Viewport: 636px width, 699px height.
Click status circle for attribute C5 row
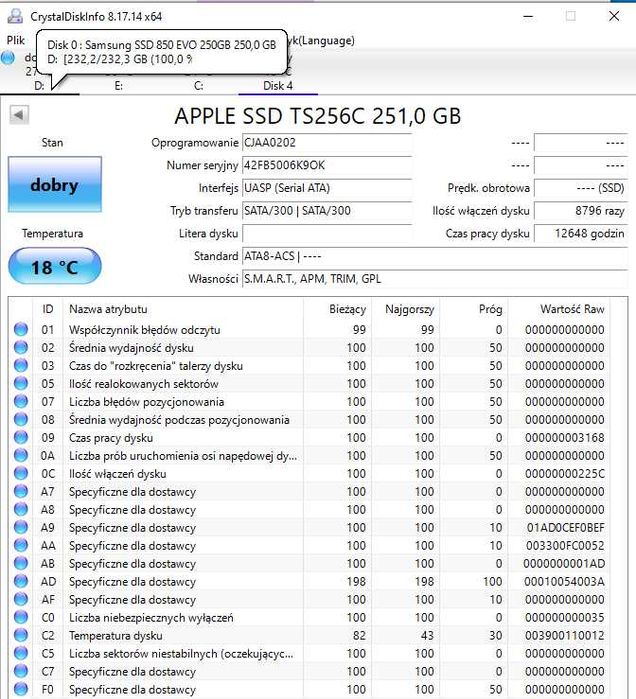pos(21,653)
